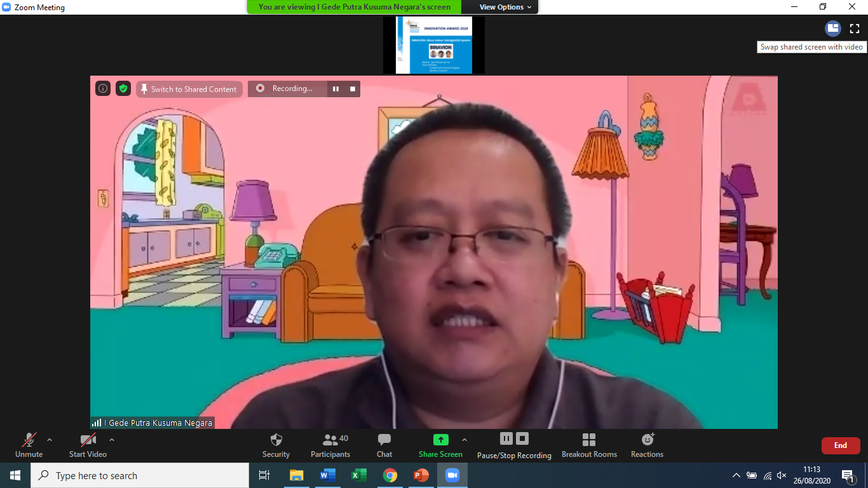Stop recording in bottom toolbar
The image size is (868, 488).
tap(522, 438)
